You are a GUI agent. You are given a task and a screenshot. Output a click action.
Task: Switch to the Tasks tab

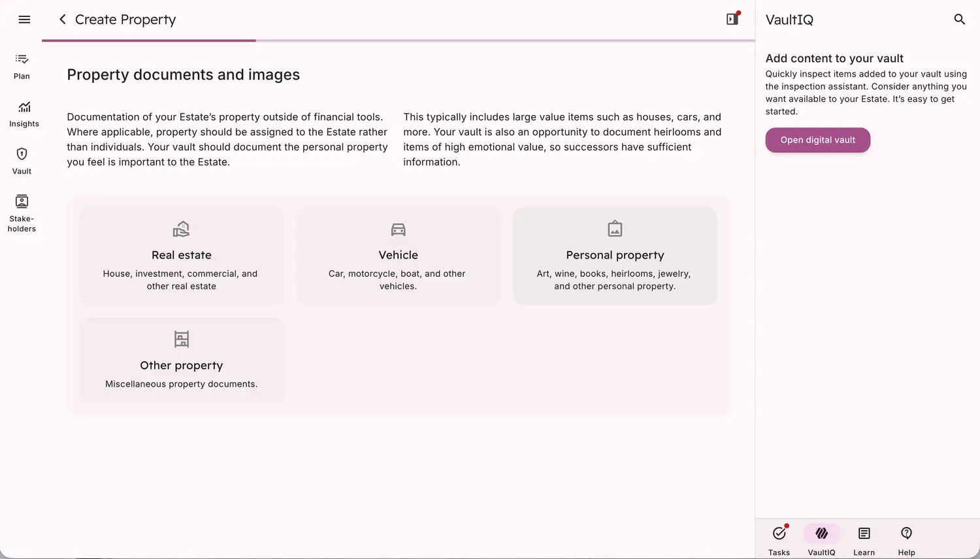[x=779, y=540]
